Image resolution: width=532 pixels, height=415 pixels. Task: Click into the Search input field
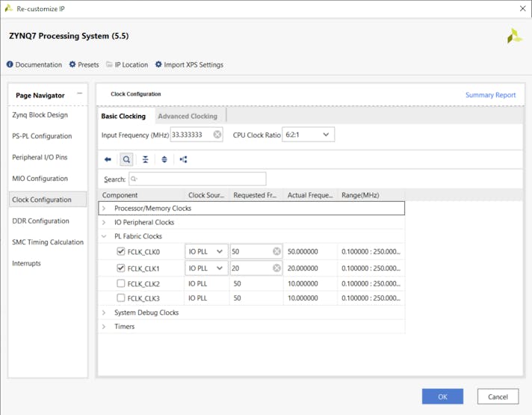click(x=197, y=179)
